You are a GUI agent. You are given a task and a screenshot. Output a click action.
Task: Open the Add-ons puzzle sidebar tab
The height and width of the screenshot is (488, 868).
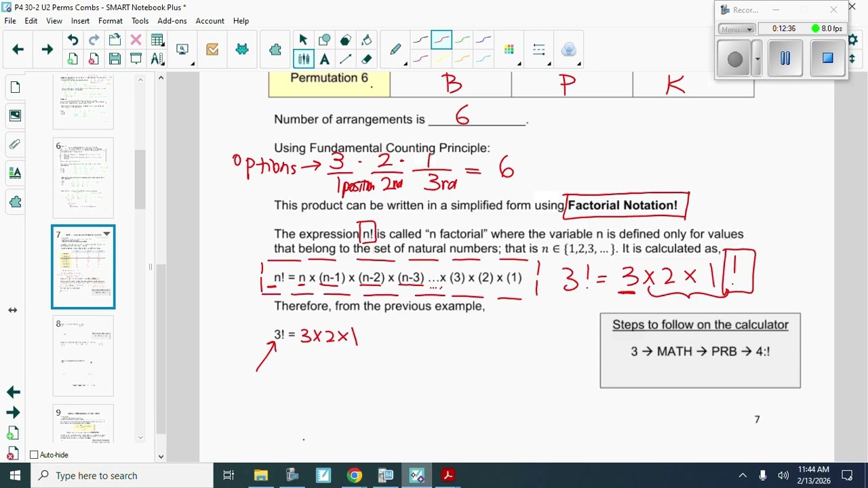pyautogui.click(x=15, y=202)
